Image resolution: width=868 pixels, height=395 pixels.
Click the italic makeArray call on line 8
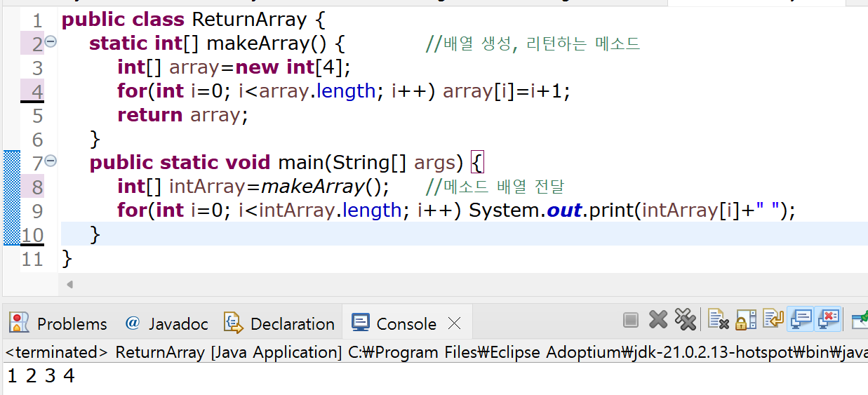pyautogui.click(x=313, y=187)
